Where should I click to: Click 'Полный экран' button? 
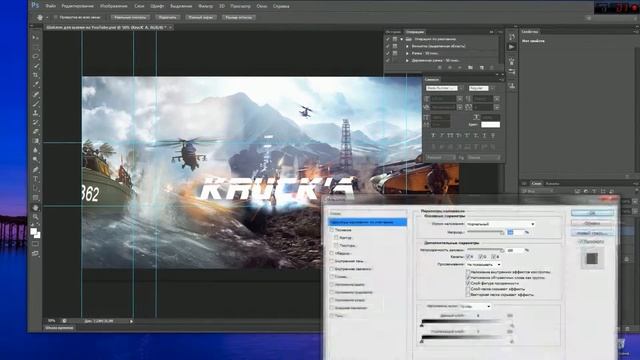201,18
